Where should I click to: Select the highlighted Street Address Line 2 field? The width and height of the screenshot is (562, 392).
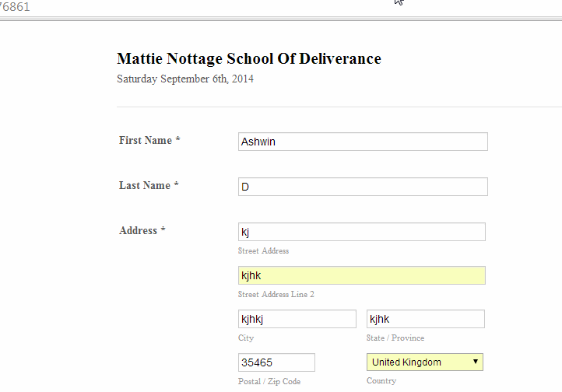pyautogui.click(x=361, y=275)
